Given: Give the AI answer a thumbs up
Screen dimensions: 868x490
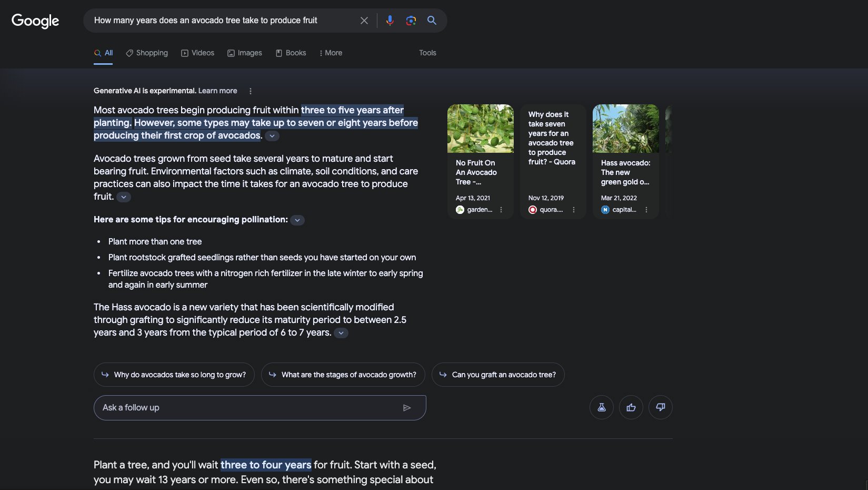Looking at the screenshot, I should (631, 407).
